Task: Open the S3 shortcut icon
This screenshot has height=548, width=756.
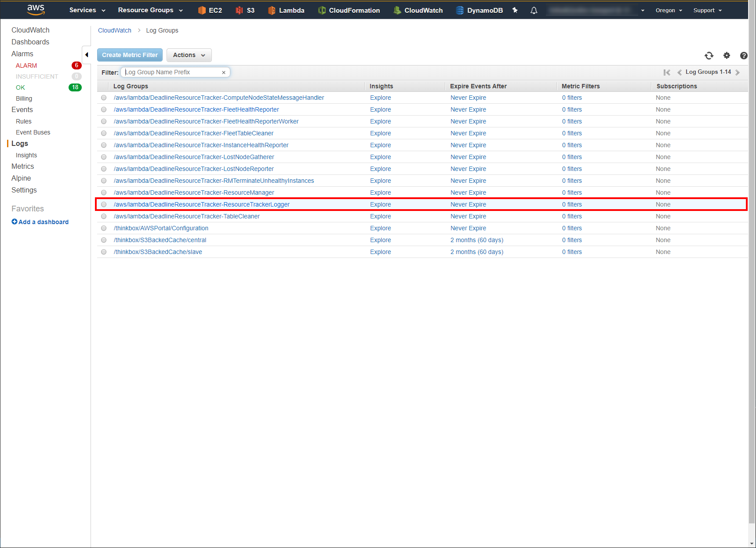Action: pos(239,10)
